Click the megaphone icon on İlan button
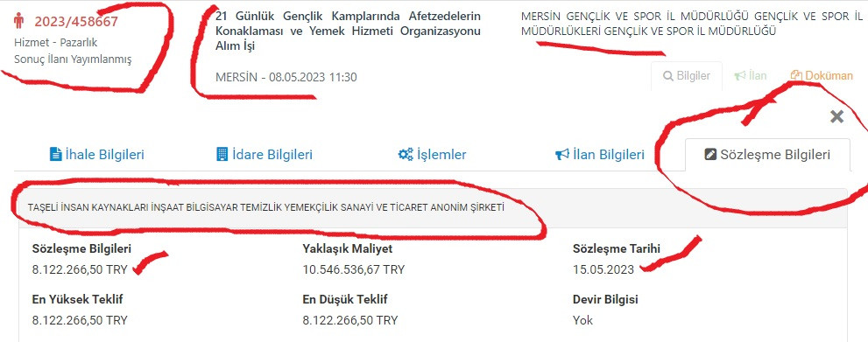868x342 pixels. [739, 76]
